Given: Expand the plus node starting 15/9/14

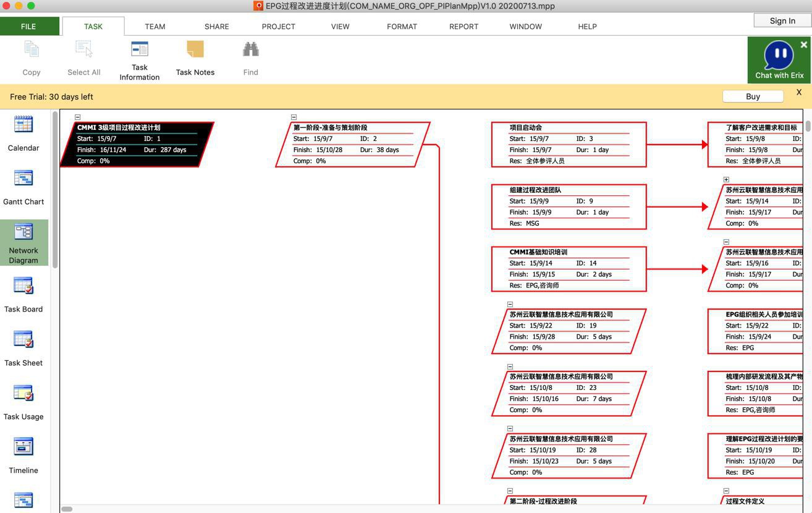Looking at the screenshot, I should [x=727, y=179].
